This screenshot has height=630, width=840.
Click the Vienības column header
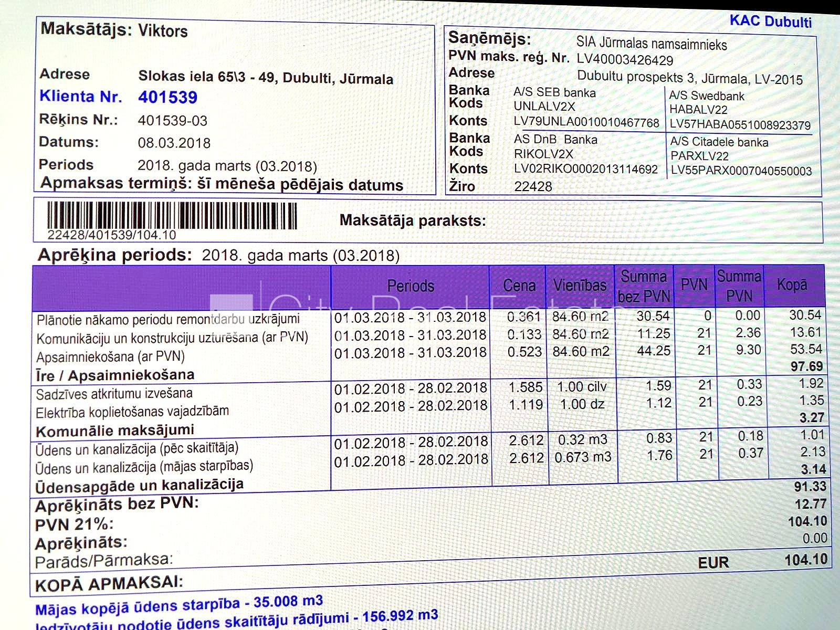580,286
